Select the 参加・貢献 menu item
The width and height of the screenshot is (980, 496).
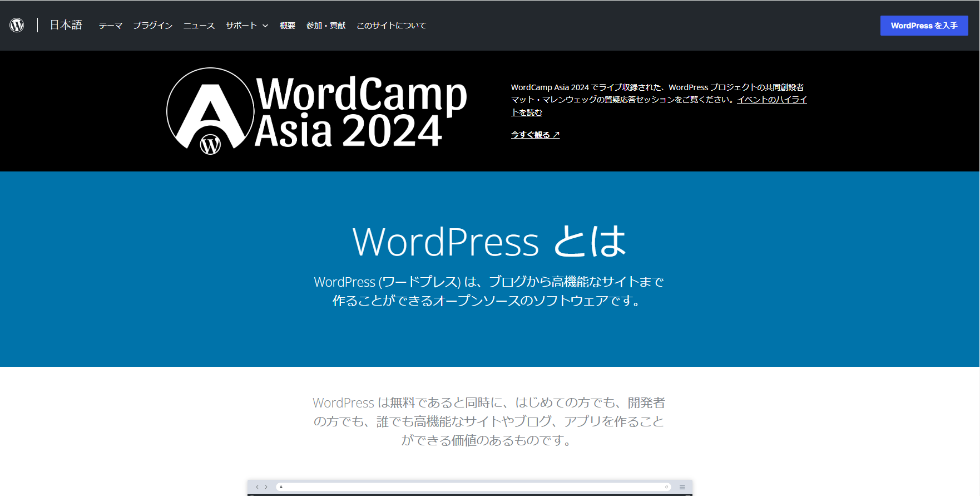[326, 26]
